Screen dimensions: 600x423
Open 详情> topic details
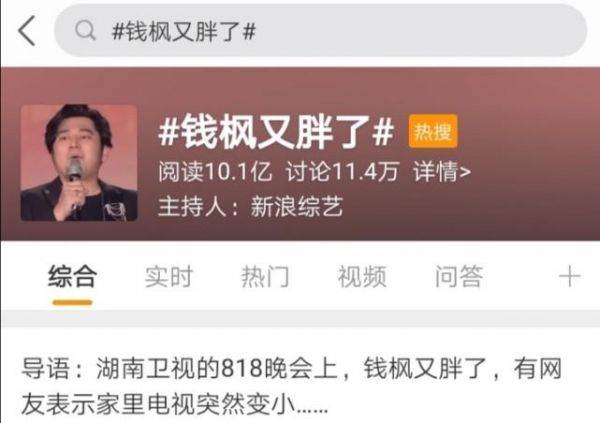pyautogui.click(x=442, y=171)
